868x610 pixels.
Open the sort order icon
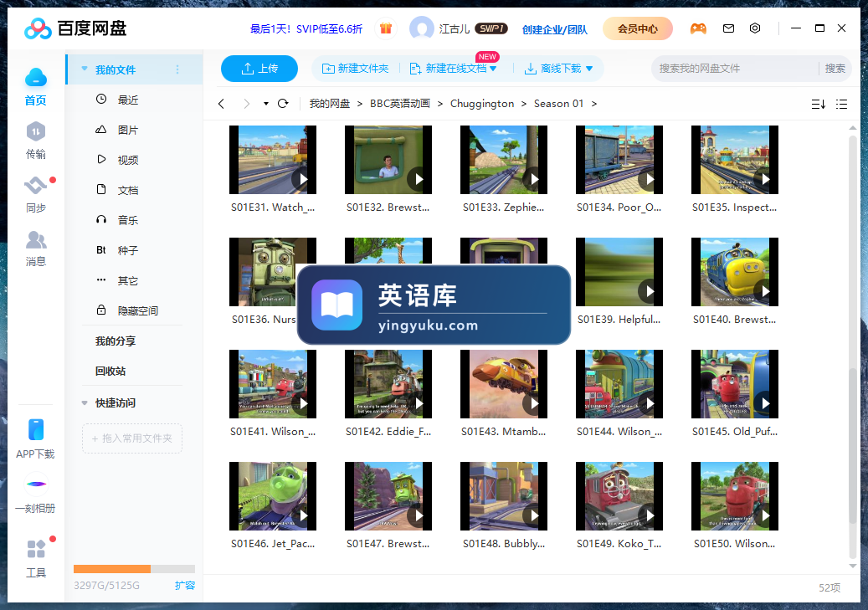(818, 104)
